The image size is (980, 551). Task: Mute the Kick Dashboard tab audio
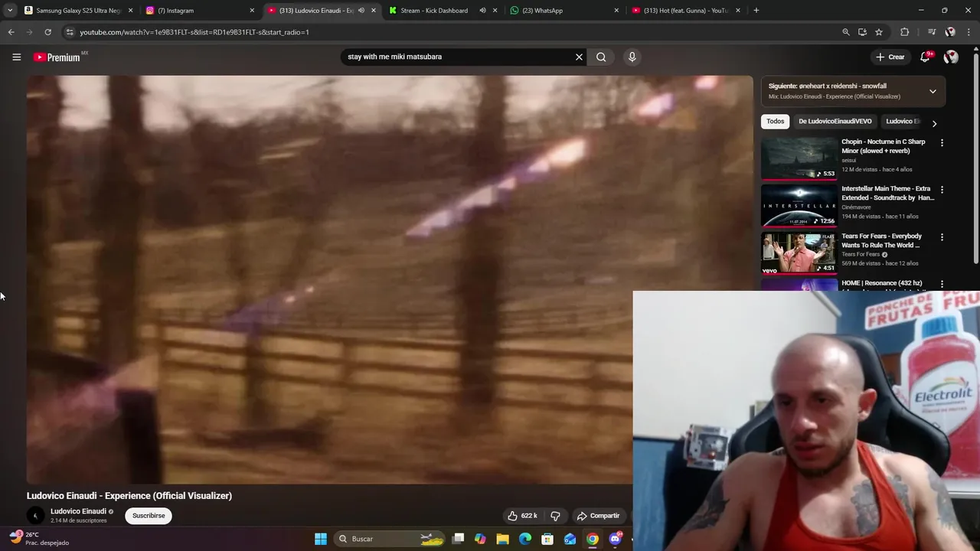(x=482, y=11)
